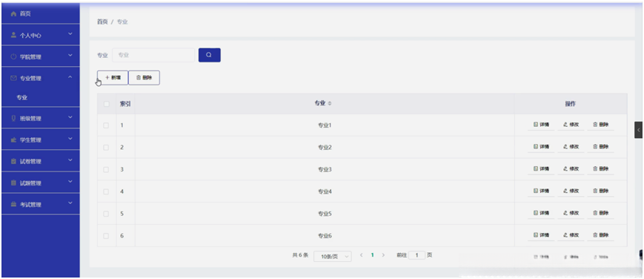644x279 pixels.
Task: Click the 删除 button beside 新增
Action: pos(145,77)
